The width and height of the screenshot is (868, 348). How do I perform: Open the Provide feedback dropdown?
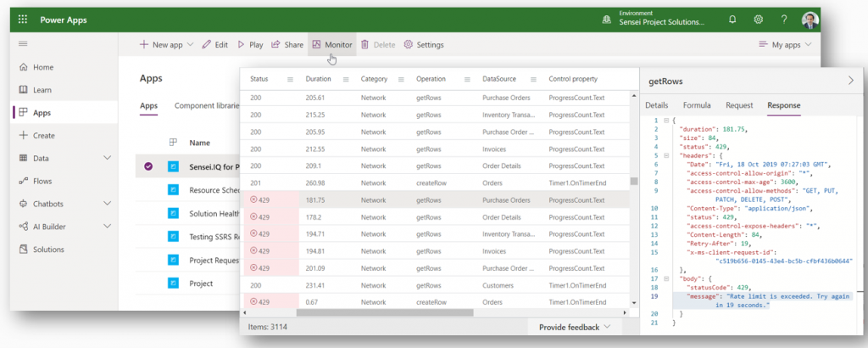point(575,328)
